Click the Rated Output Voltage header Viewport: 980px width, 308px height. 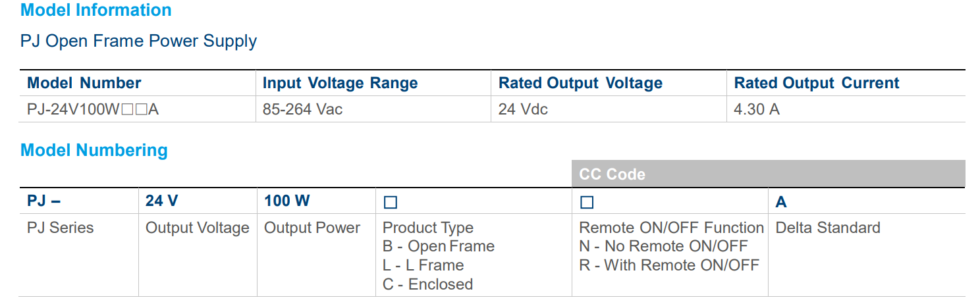click(580, 83)
